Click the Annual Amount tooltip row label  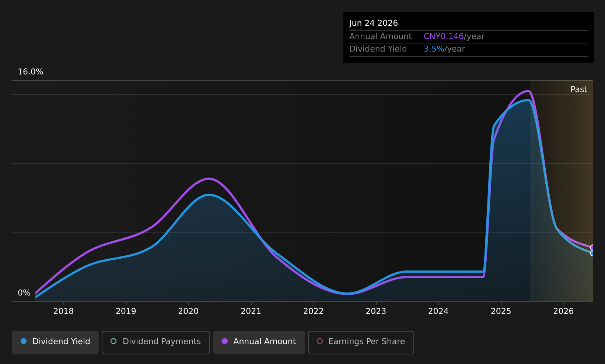[x=381, y=36]
